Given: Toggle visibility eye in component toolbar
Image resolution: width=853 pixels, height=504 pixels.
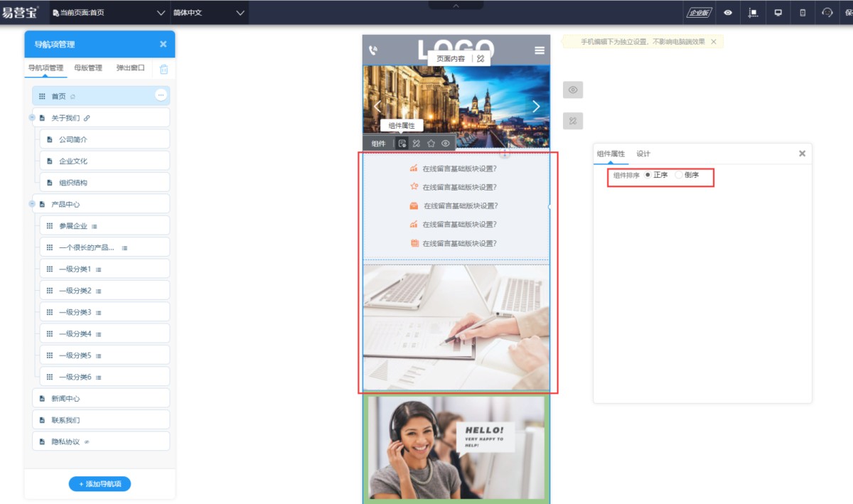Looking at the screenshot, I should click(446, 144).
